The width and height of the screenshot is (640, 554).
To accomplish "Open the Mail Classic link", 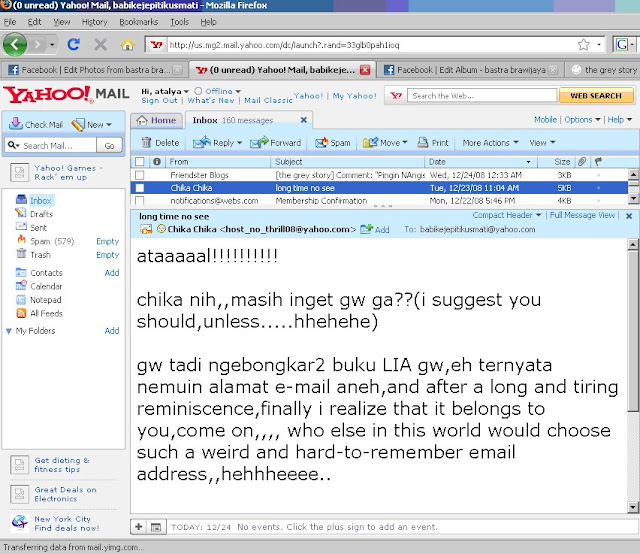I will tap(268, 100).
